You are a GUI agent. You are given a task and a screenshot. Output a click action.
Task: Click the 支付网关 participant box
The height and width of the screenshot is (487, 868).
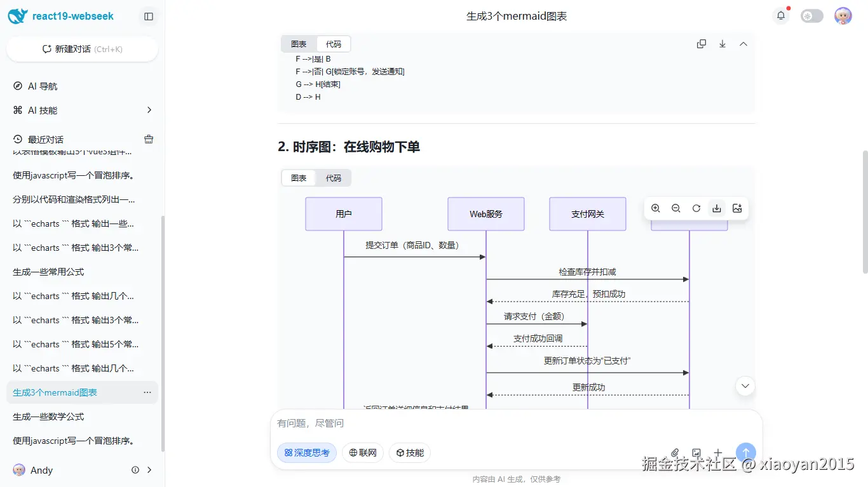click(588, 214)
